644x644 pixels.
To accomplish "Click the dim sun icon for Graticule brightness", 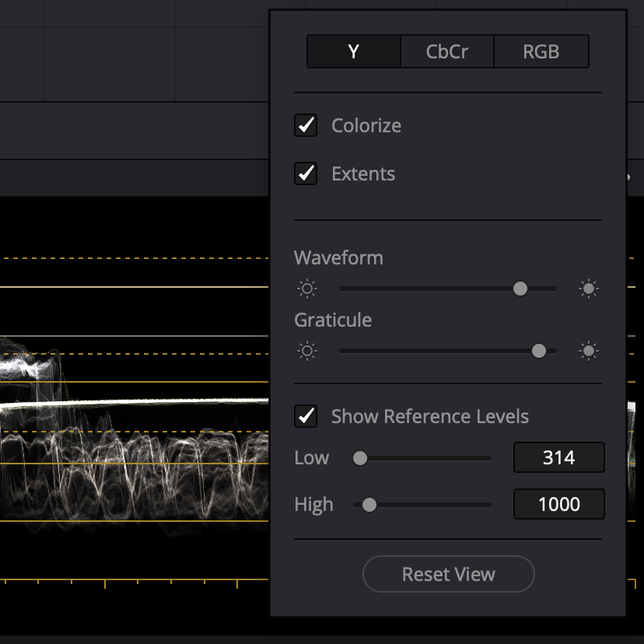I will click(x=307, y=352).
